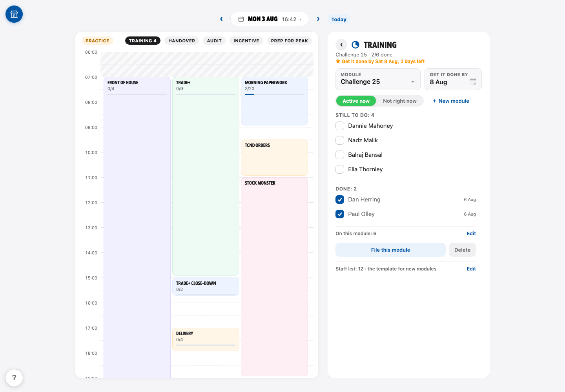This screenshot has width=565, height=392.
Task: Go to the previous day arrow
Action: 221,19
